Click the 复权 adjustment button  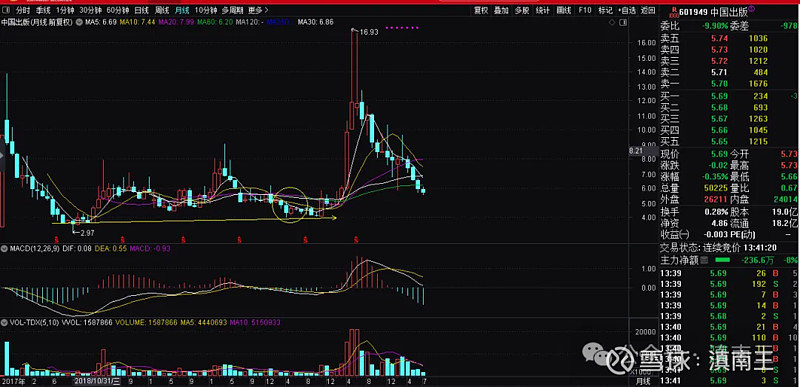(x=481, y=10)
